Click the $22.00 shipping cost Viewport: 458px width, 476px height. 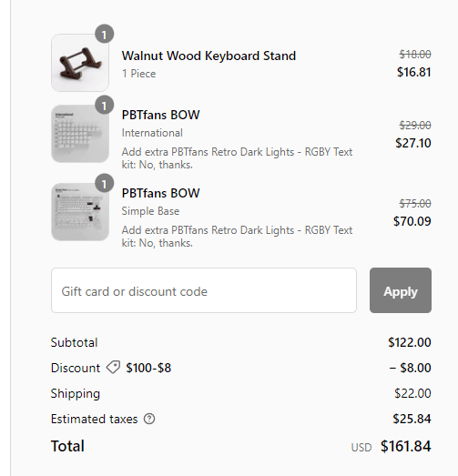tap(412, 393)
